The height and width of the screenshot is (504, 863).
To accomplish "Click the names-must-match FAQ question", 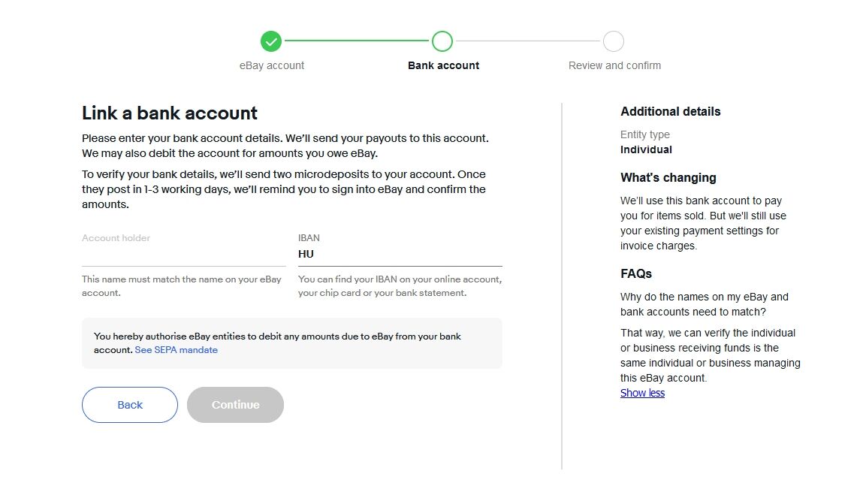I will (x=704, y=304).
